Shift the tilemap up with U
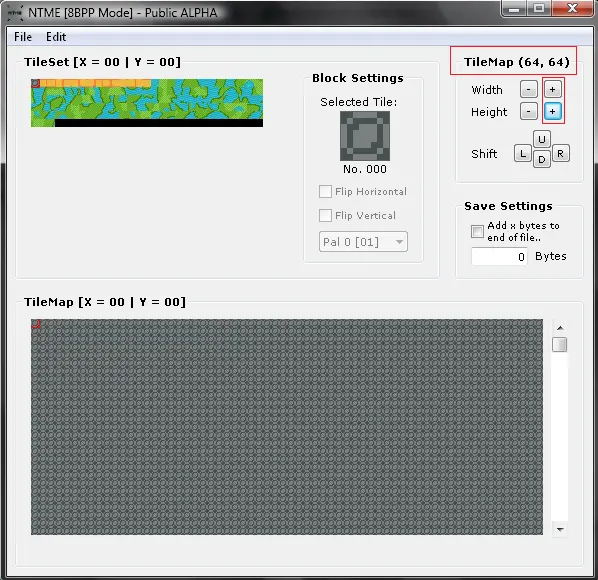This screenshot has height=580, width=598. click(542, 139)
